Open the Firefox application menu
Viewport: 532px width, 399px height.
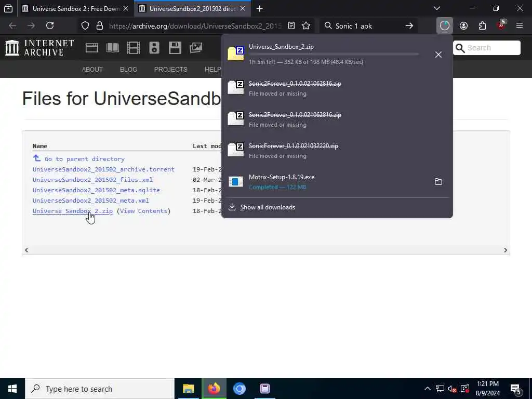pos(520,26)
